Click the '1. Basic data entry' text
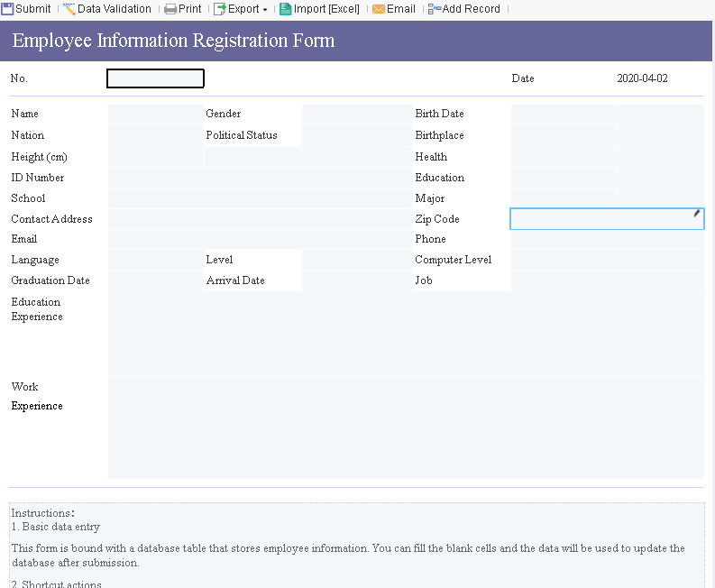This screenshot has width=715, height=588. click(56, 527)
